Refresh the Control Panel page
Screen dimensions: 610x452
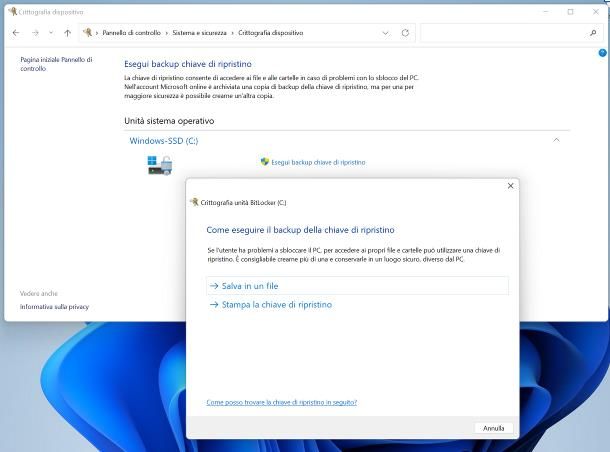pyautogui.click(x=405, y=33)
